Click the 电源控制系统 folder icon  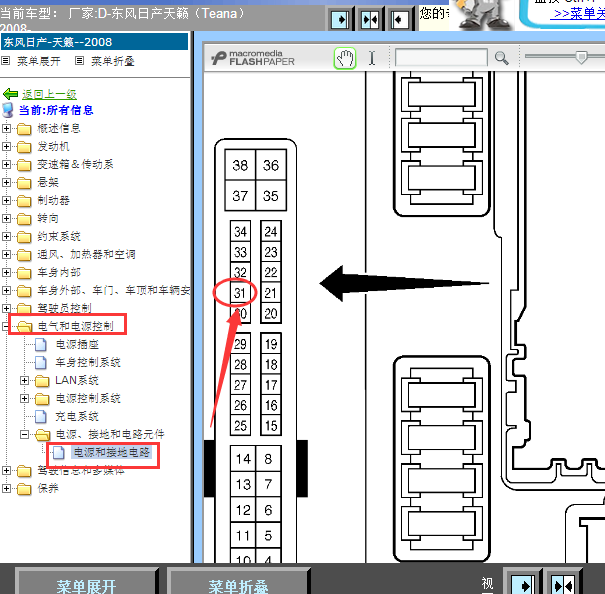42,399
